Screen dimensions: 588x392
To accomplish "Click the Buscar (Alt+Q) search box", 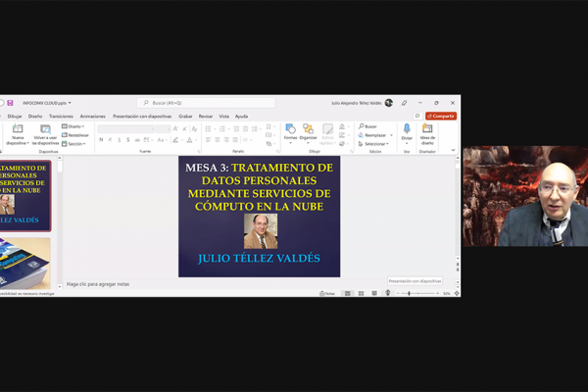I will [x=206, y=103].
